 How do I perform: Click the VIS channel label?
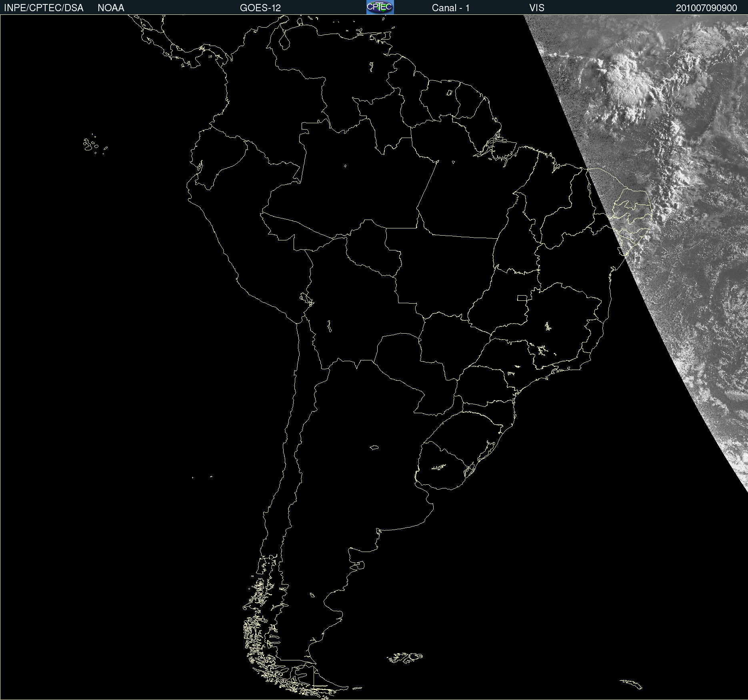click(537, 8)
